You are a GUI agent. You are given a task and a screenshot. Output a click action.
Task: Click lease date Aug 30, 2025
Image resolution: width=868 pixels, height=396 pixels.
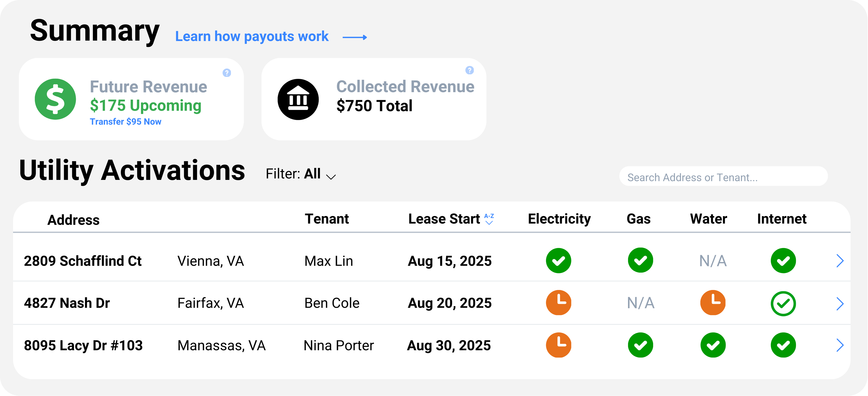click(x=449, y=345)
